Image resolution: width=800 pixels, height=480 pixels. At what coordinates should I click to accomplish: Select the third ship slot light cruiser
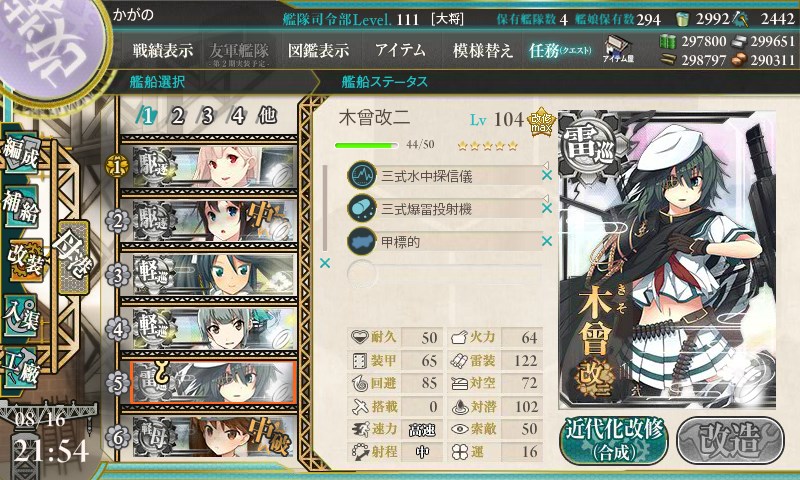(x=209, y=275)
